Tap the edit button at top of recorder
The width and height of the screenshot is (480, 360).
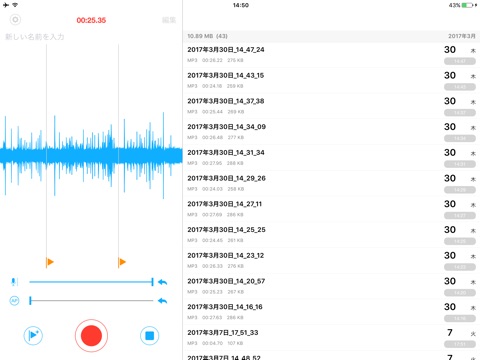(169, 20)
